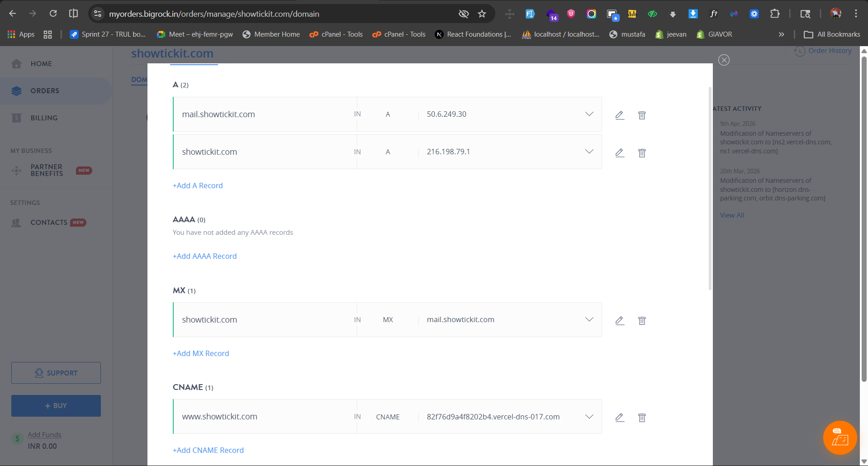Go back to the previous page
This screenshot has width=868, height=466.
click(x=13, y=14)
